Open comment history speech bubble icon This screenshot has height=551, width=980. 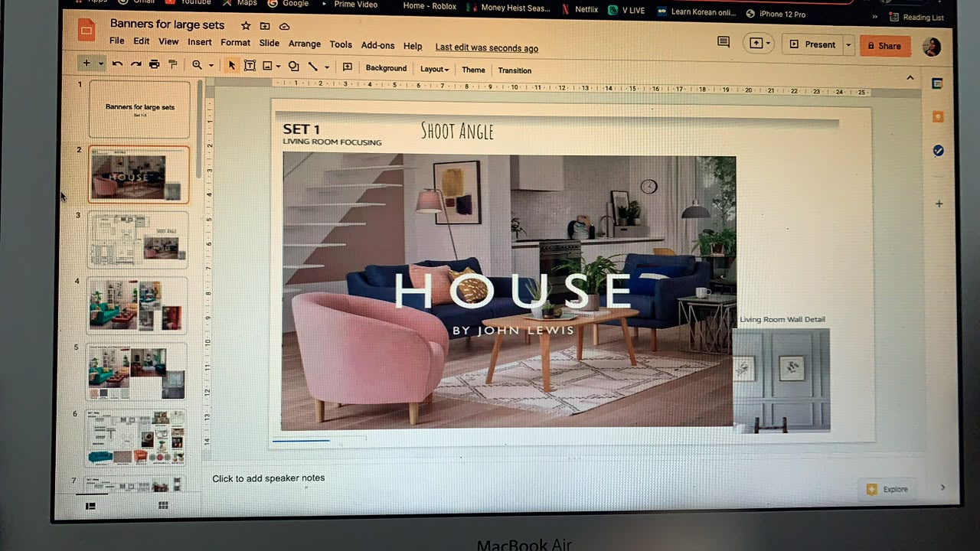coord(724,42)
